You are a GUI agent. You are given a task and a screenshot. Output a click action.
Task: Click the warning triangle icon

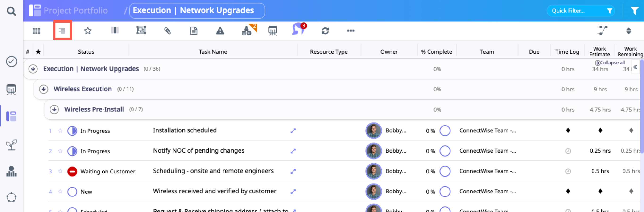pyautogui.click(x=220, y=31)
